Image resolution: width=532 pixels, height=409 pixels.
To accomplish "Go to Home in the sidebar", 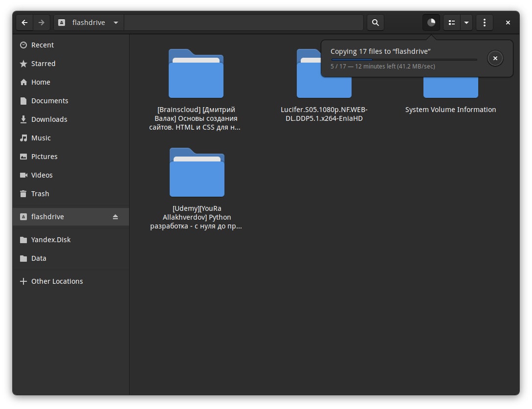I will [70, 82].
